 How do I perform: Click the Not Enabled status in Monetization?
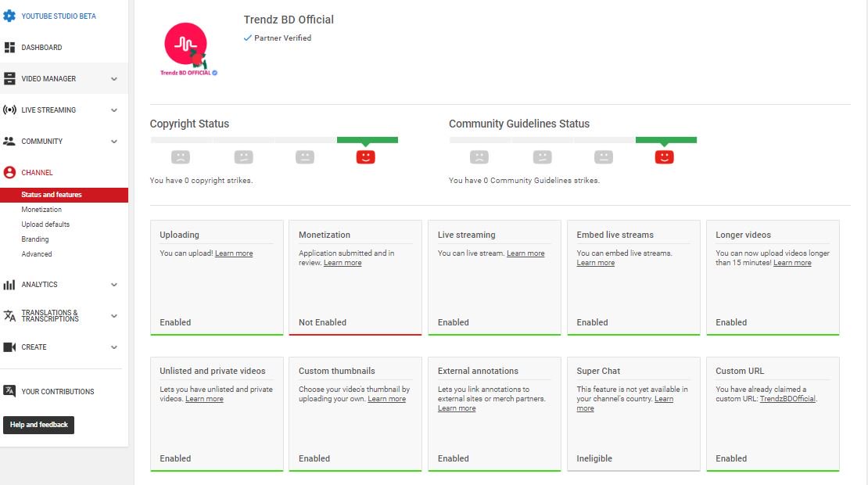[x=322, y=322]
